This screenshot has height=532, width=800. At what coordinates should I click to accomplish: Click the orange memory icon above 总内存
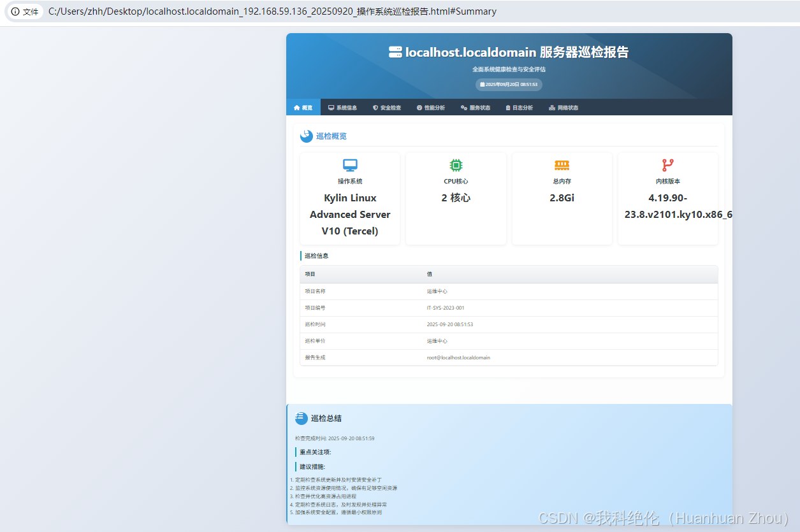[562, 166]
